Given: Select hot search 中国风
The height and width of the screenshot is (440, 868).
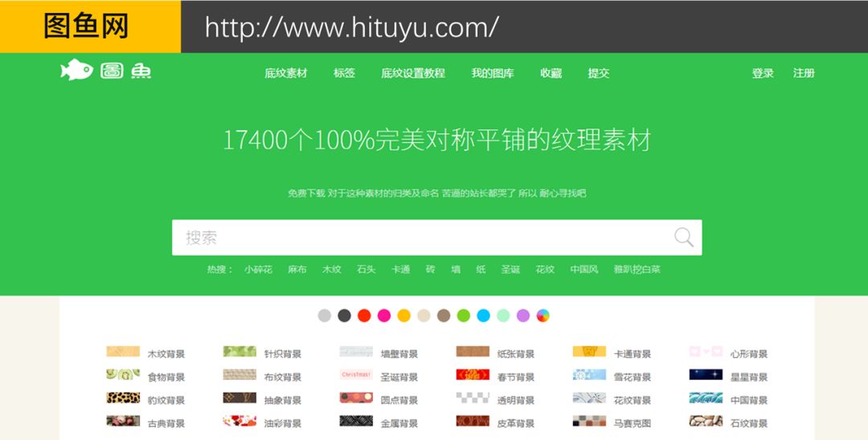Looking at the screenshot, I should [x=584, y=270].
